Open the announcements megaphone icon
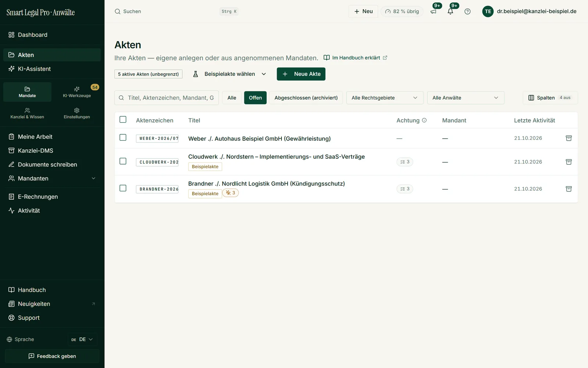This screenshot has height=368, width=588. point(434,11)
